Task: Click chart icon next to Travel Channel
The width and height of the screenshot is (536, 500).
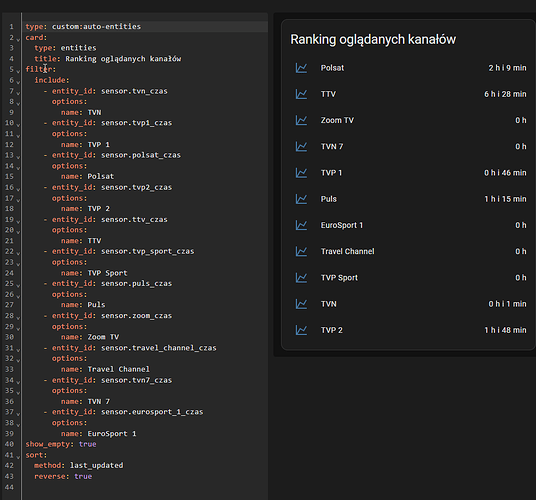Action: pos(301,251)
